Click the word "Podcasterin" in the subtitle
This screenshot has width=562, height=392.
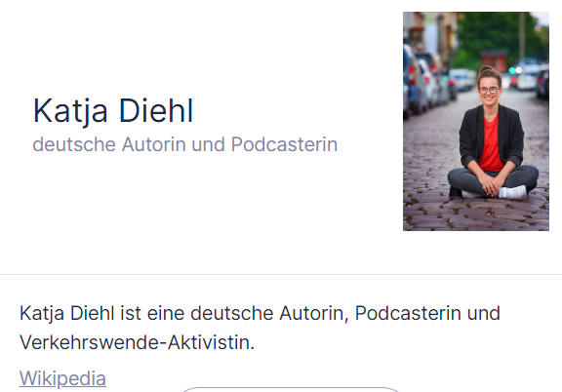(284, 144)
